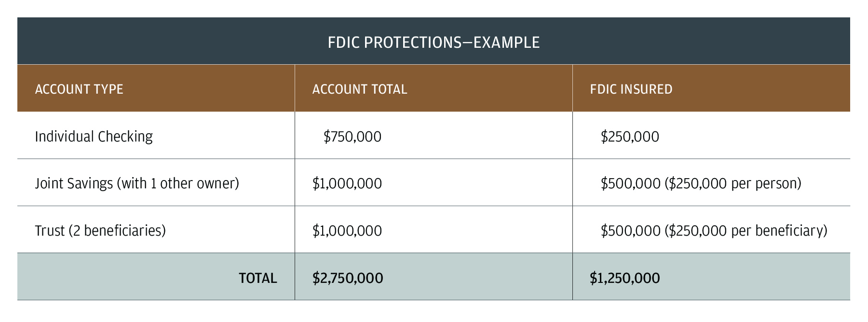Click the $250,000 per person text
Screen dimensions: 868x322
[733, 183]
